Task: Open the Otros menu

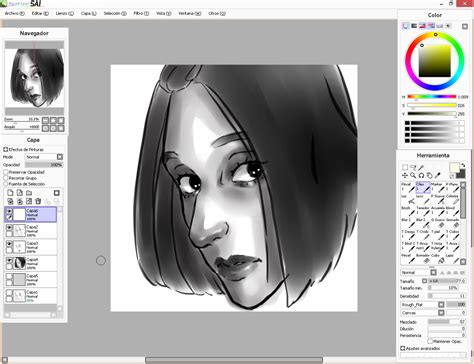Action: (x=217, y=13)
